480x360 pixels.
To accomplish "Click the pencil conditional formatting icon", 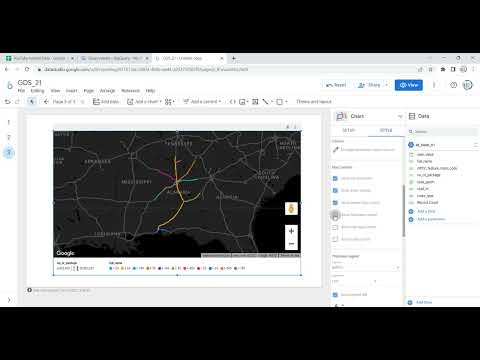I will 336,150.
